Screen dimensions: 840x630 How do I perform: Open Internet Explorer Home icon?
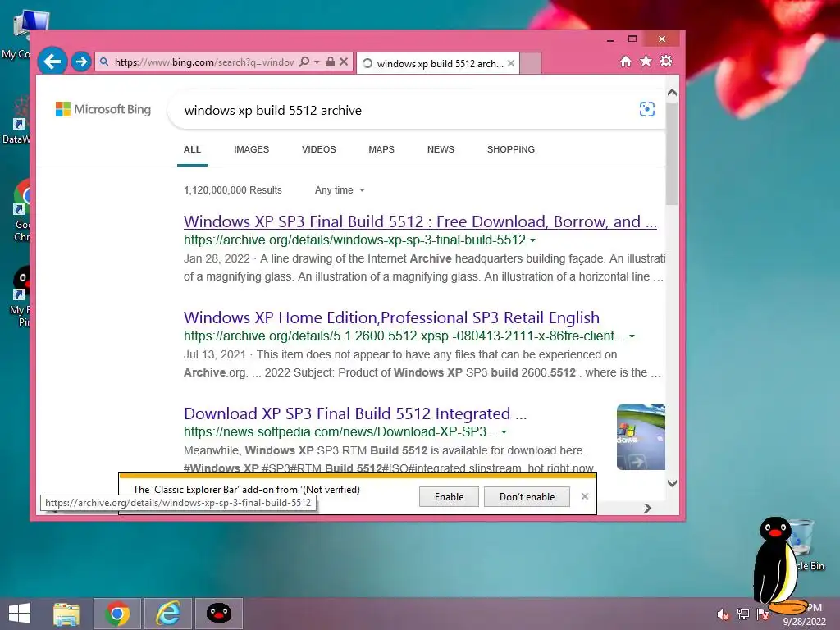(625, 62)
